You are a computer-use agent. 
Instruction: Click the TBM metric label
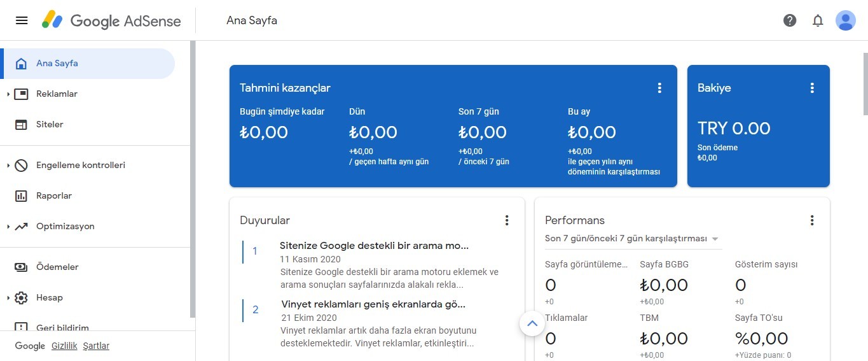click(649, 318)
